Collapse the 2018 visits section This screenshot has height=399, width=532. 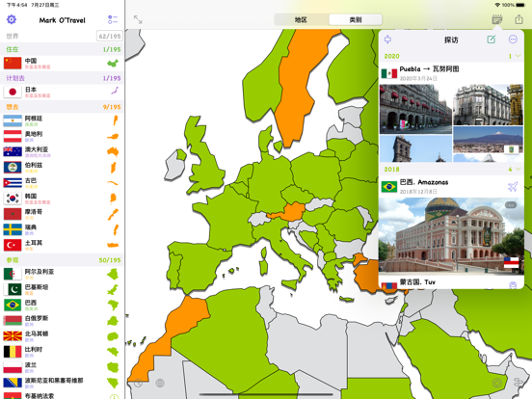[518, 169]
